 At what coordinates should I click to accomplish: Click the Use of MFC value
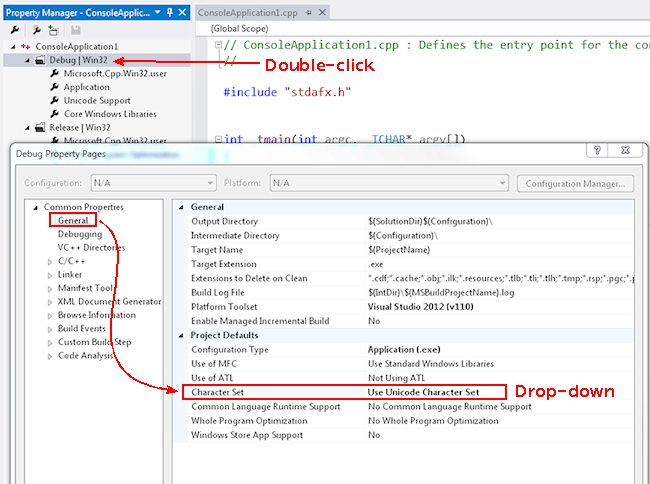point(431,364)
